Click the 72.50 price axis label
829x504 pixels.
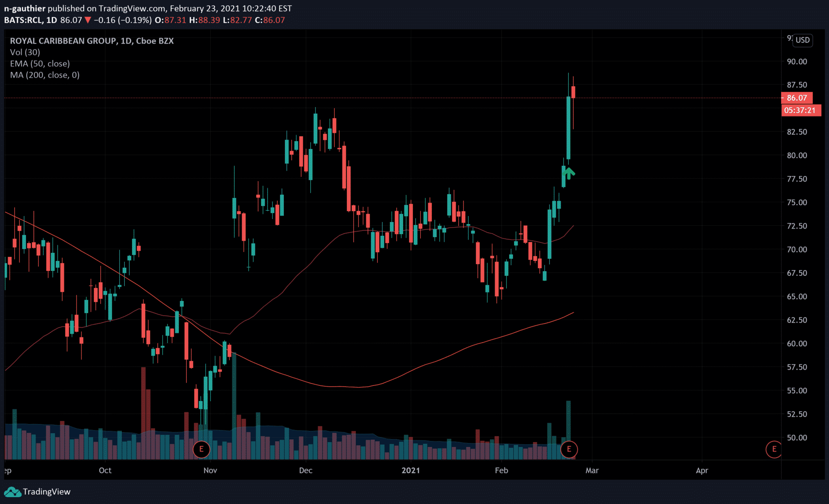tap(797, 226)
